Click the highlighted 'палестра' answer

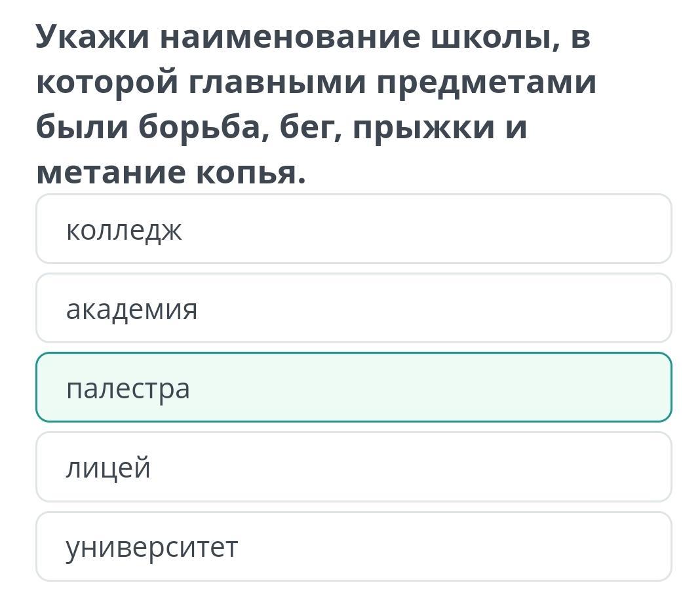(353, 387)
